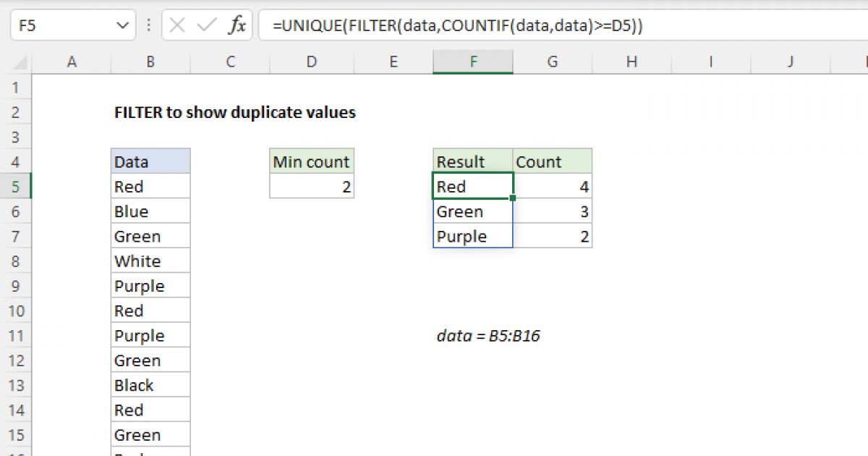Click the fill handle on cell F5
868x456 pixels.
[511, 198]
